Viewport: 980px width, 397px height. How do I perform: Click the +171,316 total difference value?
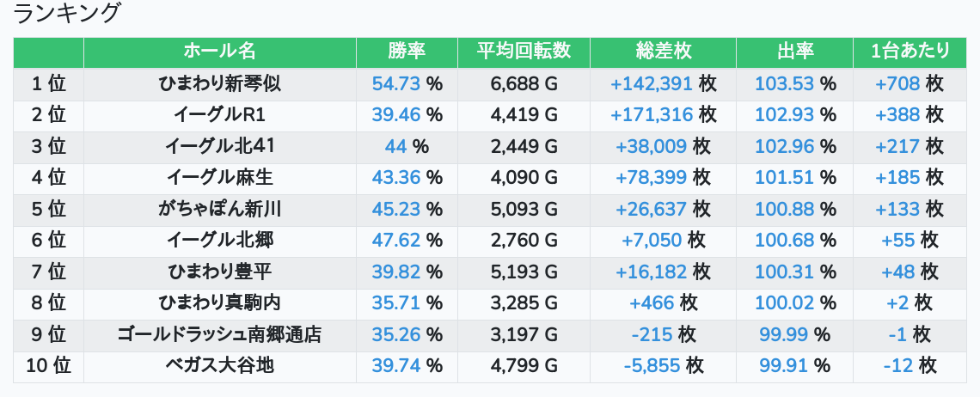[650, 114]
